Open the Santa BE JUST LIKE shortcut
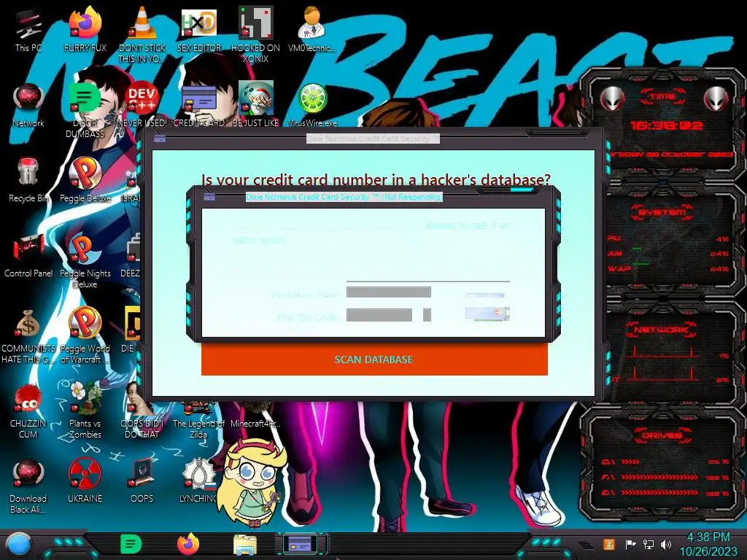The height and width of the screenshot is (560, 747). pyautogui.click(x=256, y=105)
